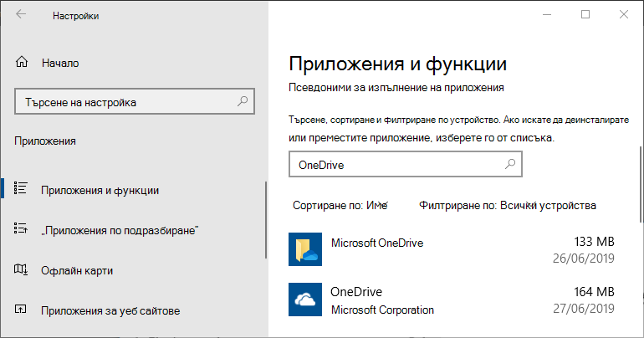Viewport: 644px width, 338px height.
Task: Click the Приложения по подразбиране sidebar icon
Action: [x=21, y=228]
